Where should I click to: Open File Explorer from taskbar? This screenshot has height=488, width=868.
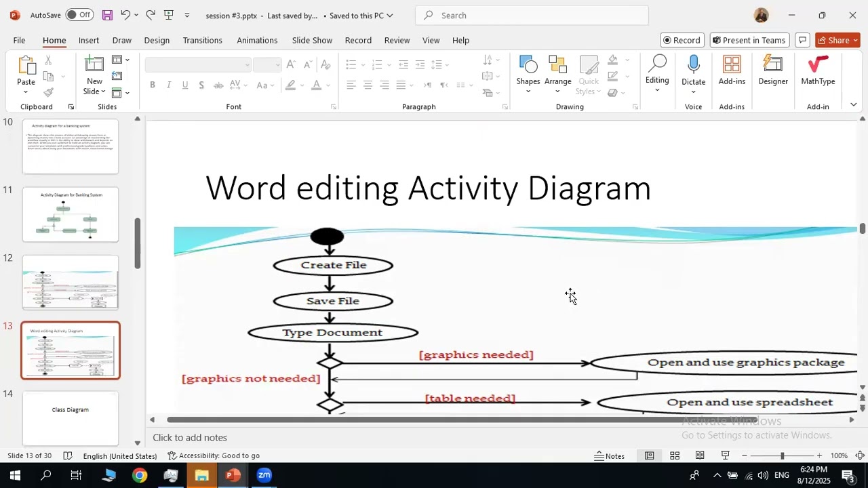(x=201, y=475)
